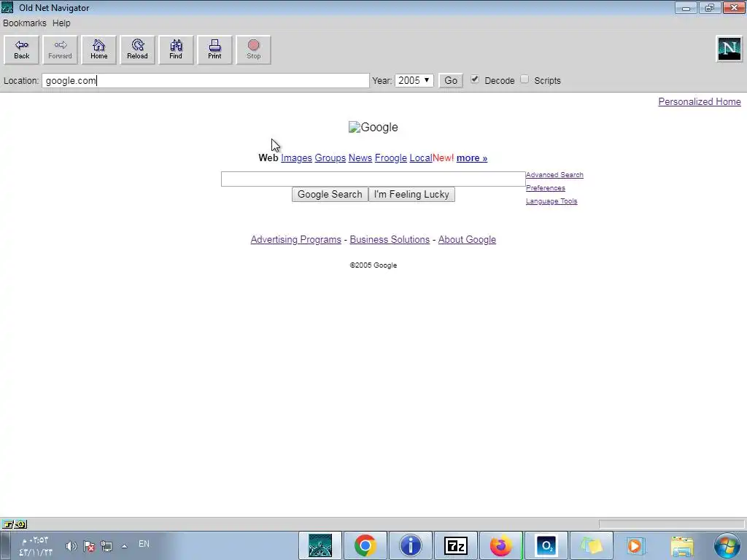Viewport: 747px width, 560px height.
Task: Click the Location address field
Action: [206, 80]
